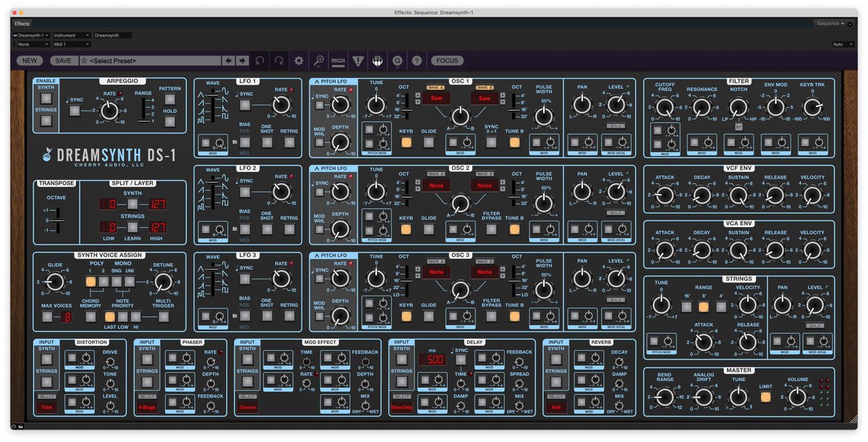Open the Select Preset browser

pyautogui.click(x=150, y=61)
